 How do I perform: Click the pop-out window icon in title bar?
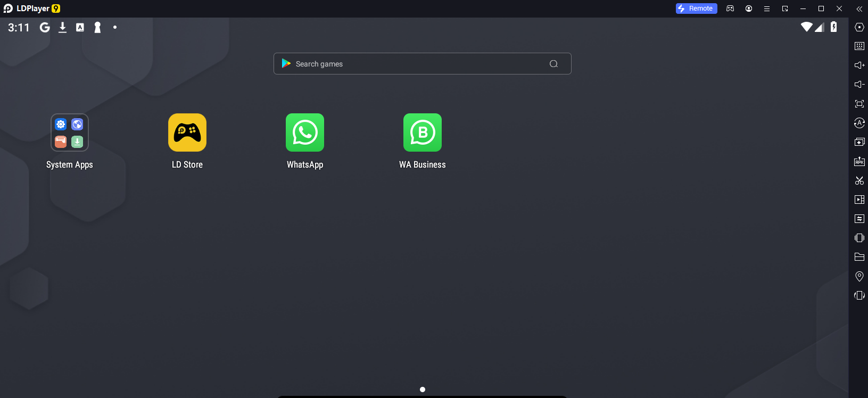(785, 9)
